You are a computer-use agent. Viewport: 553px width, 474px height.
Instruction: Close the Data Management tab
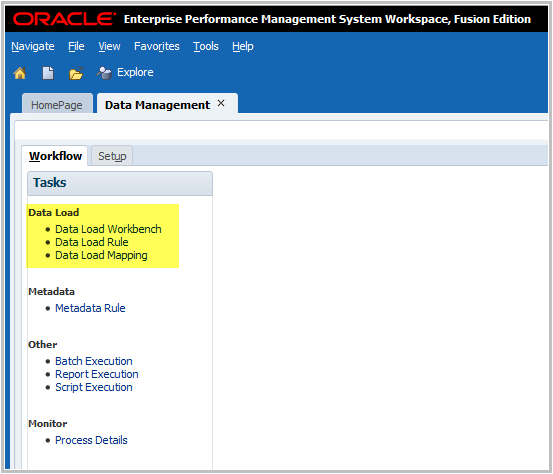pyautogui.click(x=221, y=103)
